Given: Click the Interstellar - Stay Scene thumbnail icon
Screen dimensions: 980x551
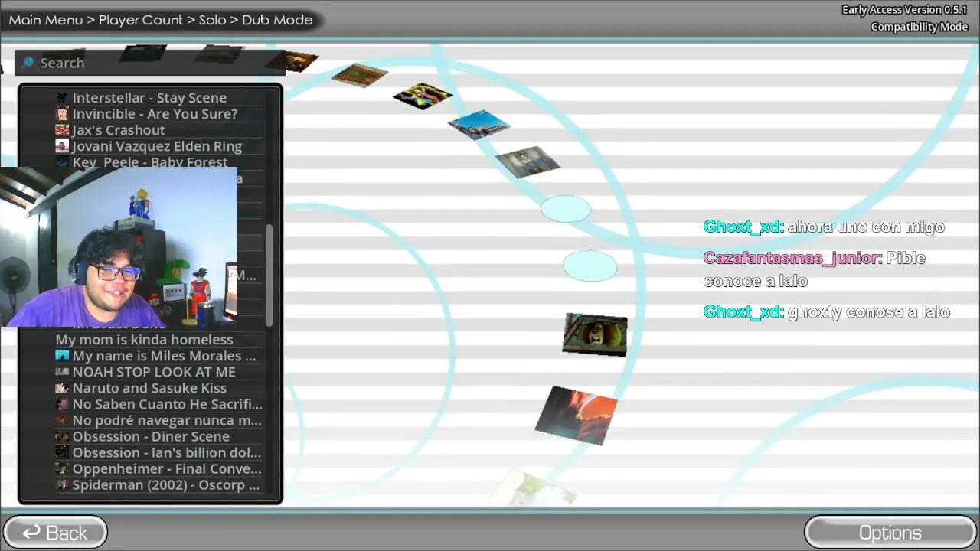Looking at the screenshot, I should (x=62, y=98).
